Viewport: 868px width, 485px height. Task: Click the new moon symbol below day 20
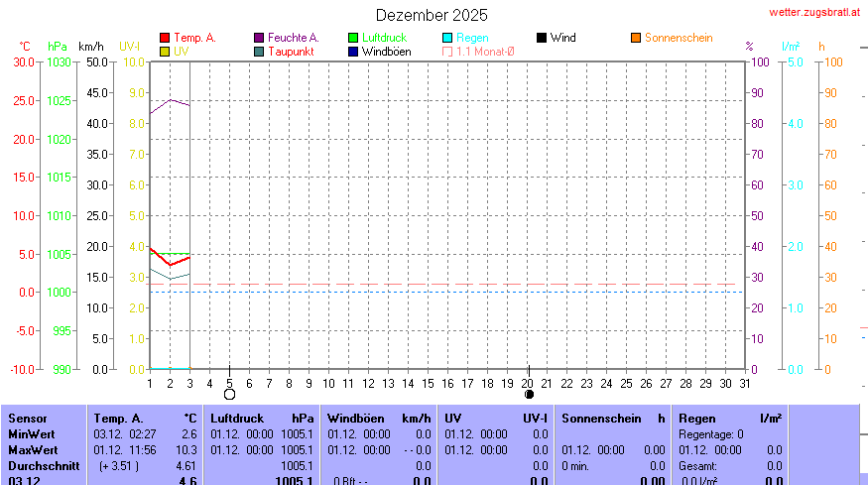529,394
